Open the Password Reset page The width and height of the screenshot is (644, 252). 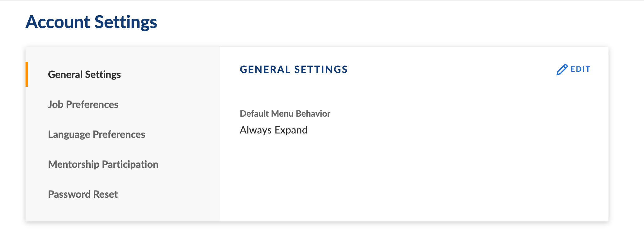click(83, 194)
